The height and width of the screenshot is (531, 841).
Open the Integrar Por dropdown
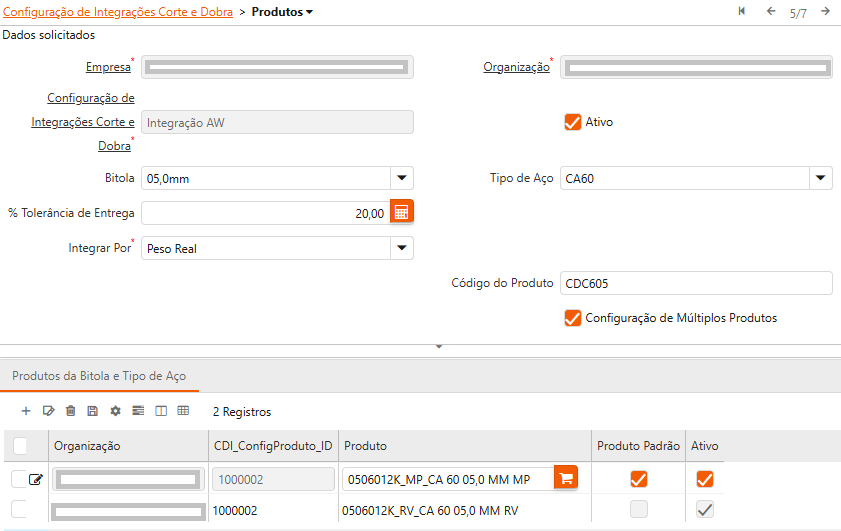(x=401, y=248)
